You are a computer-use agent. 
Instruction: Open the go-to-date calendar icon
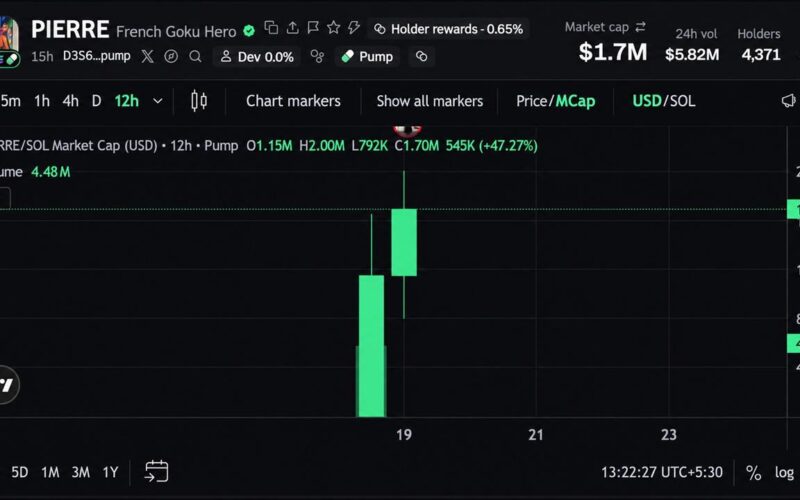(x=156, y=471)
